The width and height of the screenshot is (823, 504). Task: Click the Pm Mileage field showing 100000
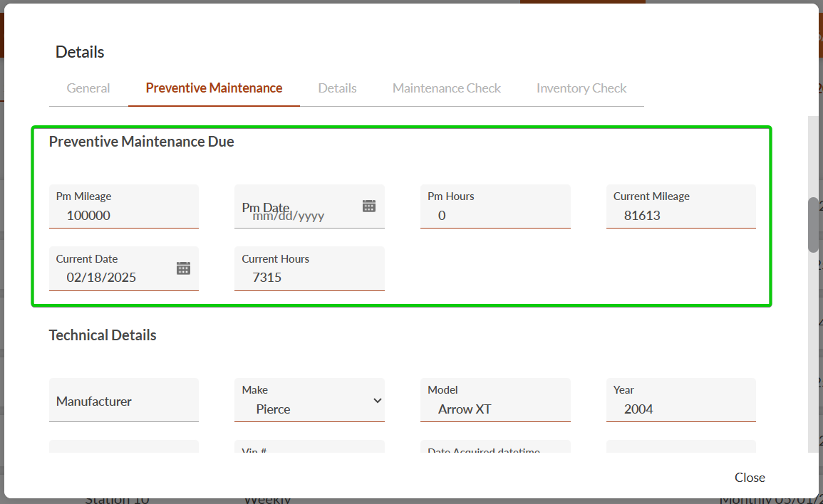123,215
